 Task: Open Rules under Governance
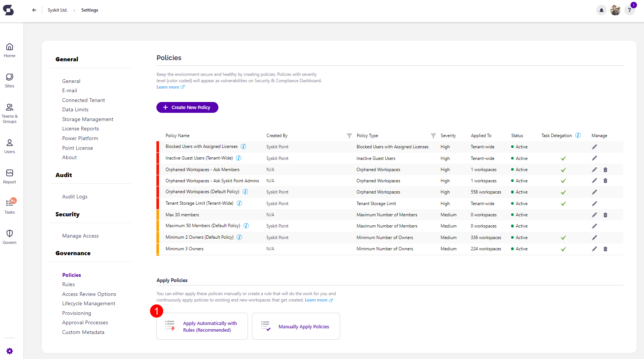(x=68, y=284)
